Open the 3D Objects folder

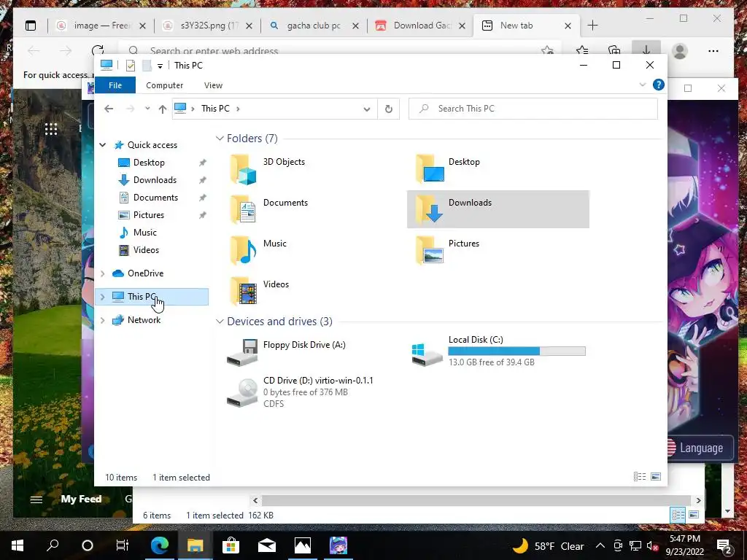click(268, 169)
